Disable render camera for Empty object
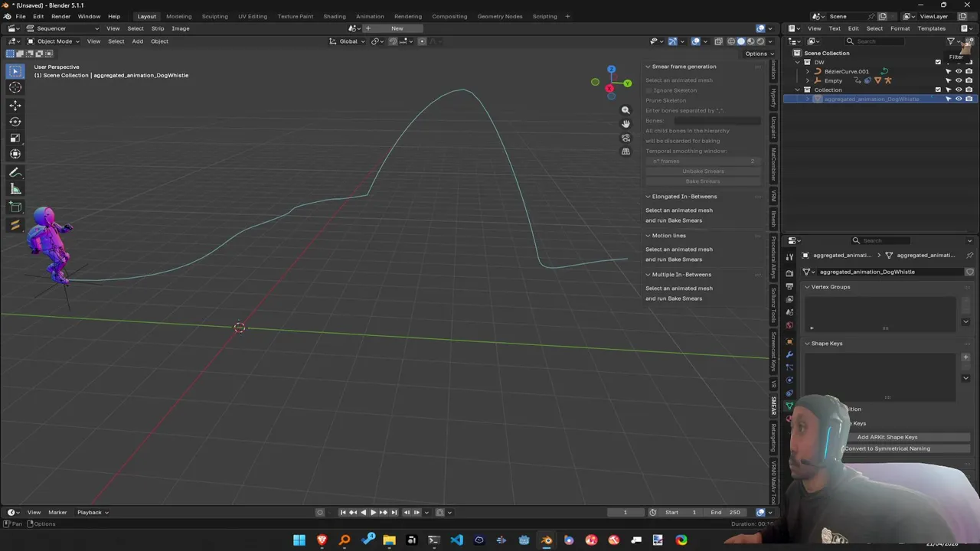This screenshot has height=551, width=980. (969, 80)
